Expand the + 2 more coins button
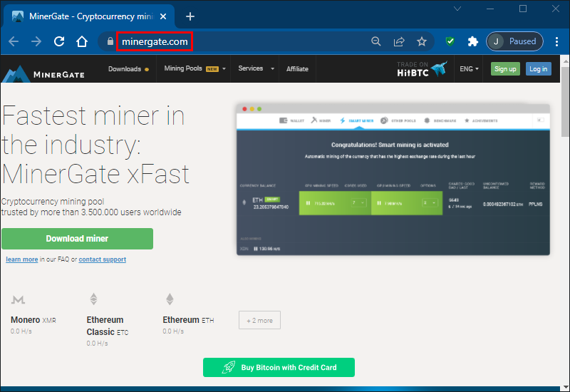 [x=259, y=320]
